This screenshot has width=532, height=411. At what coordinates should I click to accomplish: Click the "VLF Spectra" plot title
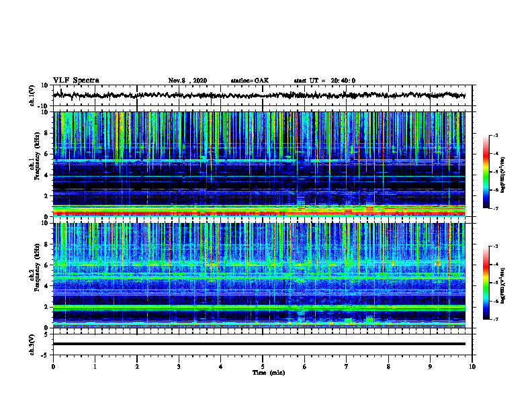76,81
